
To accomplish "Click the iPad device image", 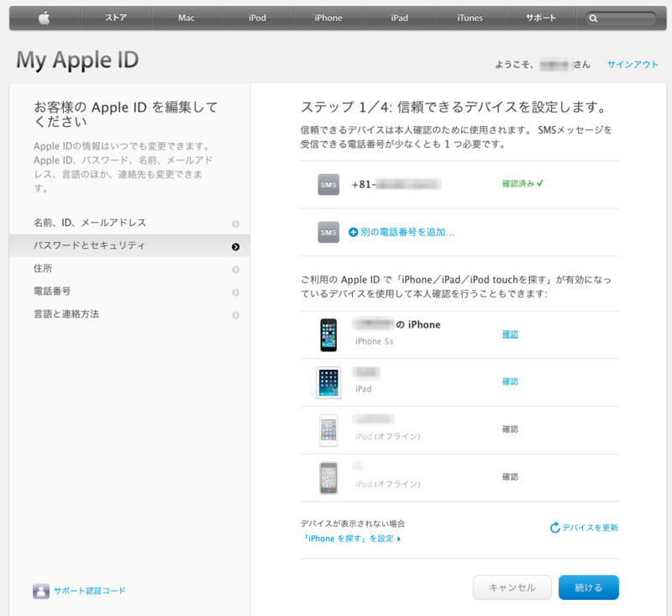I will point(328,383).
